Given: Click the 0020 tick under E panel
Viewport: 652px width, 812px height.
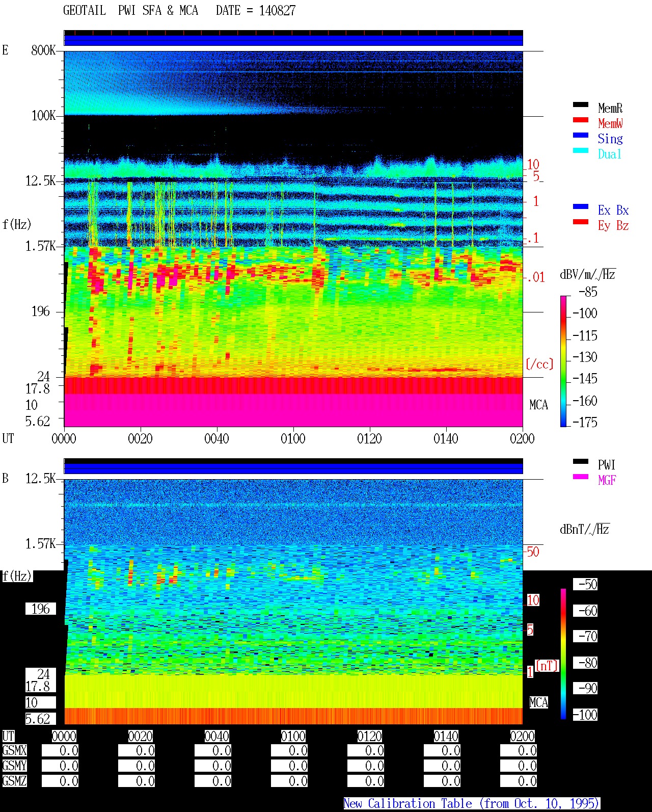Looking at the screenshot, I should click(x=140, y=439).
